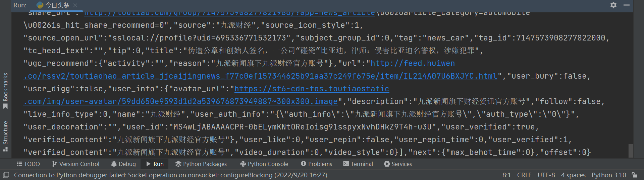This screenshot has width=644, height=180.
Task: Open the Bookmarks side panel
Action: coord(5,91)
